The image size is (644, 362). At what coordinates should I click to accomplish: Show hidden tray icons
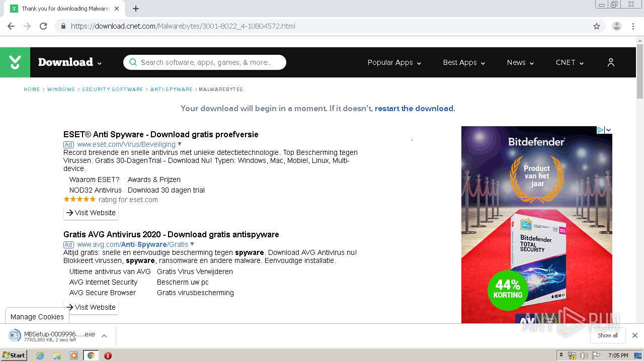(x=561, y=355)
